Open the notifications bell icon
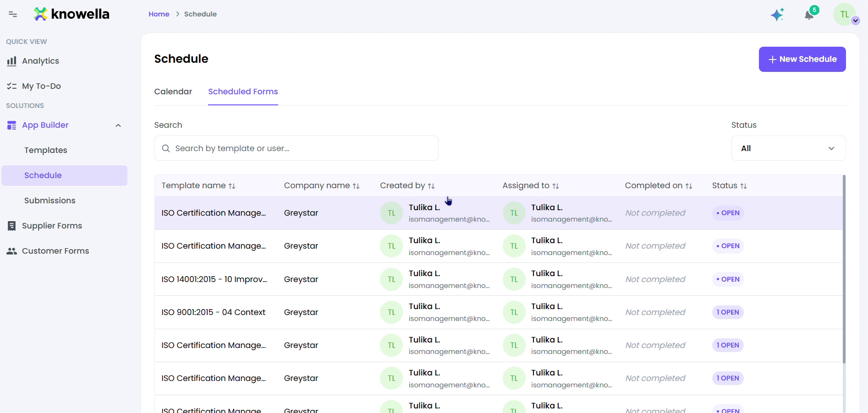This screenshot has height=413, width=868. click(809, 15)
